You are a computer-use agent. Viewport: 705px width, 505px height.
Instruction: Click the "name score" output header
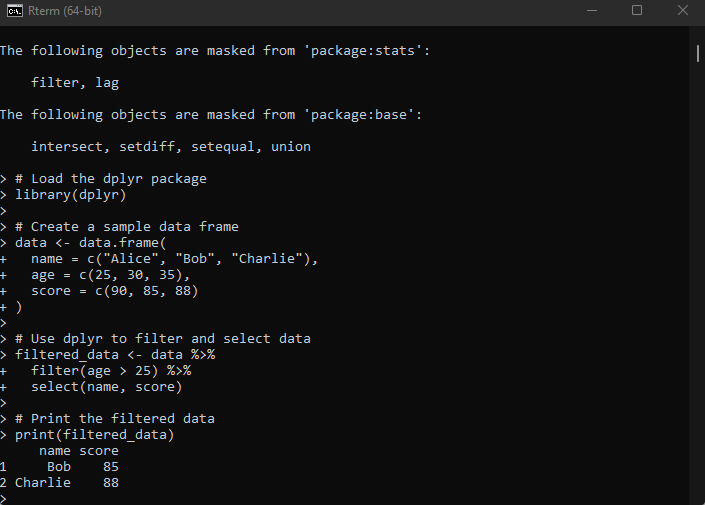pyautogui.click(x=78, y=451)
